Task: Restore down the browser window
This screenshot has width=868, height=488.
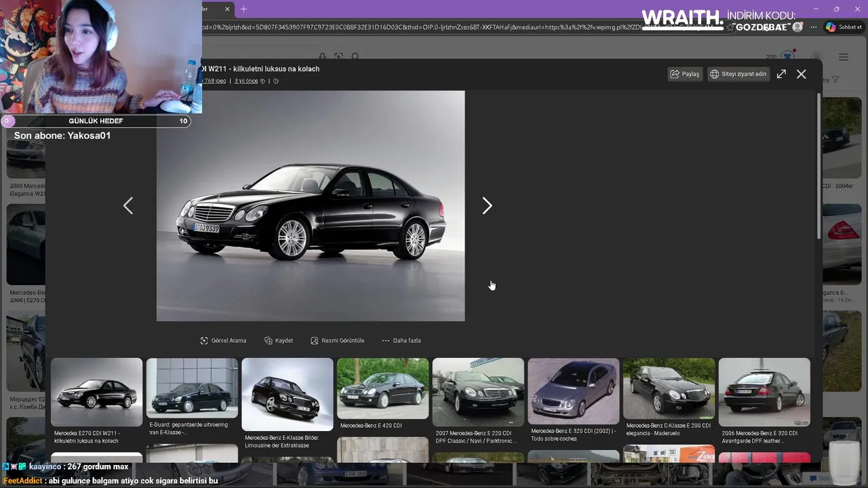Action: point(836,9)
